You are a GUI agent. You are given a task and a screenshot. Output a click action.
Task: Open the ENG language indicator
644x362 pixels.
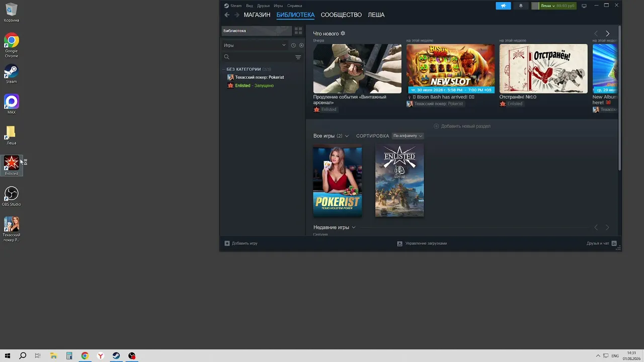(615, 356)
